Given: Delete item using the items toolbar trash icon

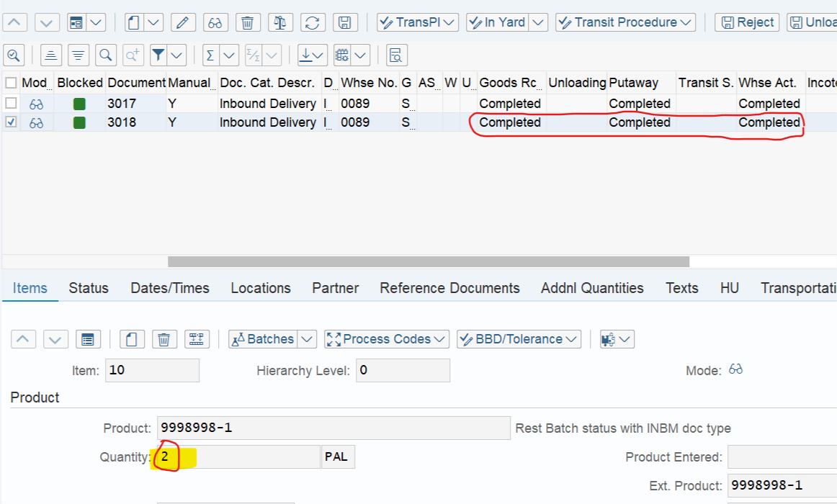Looking at the screenshot, I should coord(164,339).
